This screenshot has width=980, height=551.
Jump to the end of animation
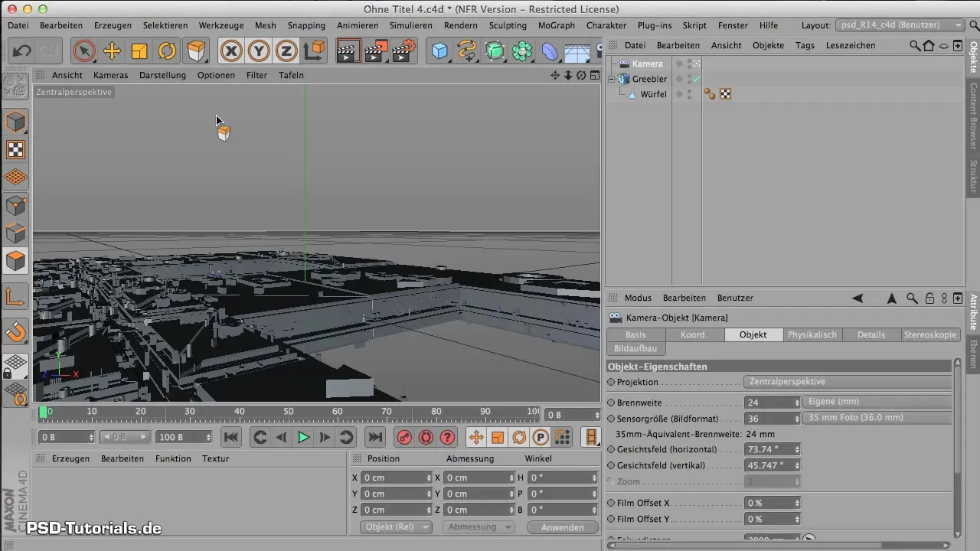(374, 437)
